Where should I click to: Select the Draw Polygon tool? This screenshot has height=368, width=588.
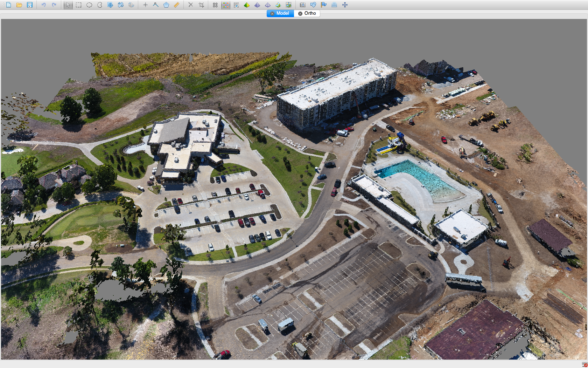coord(166,5)
